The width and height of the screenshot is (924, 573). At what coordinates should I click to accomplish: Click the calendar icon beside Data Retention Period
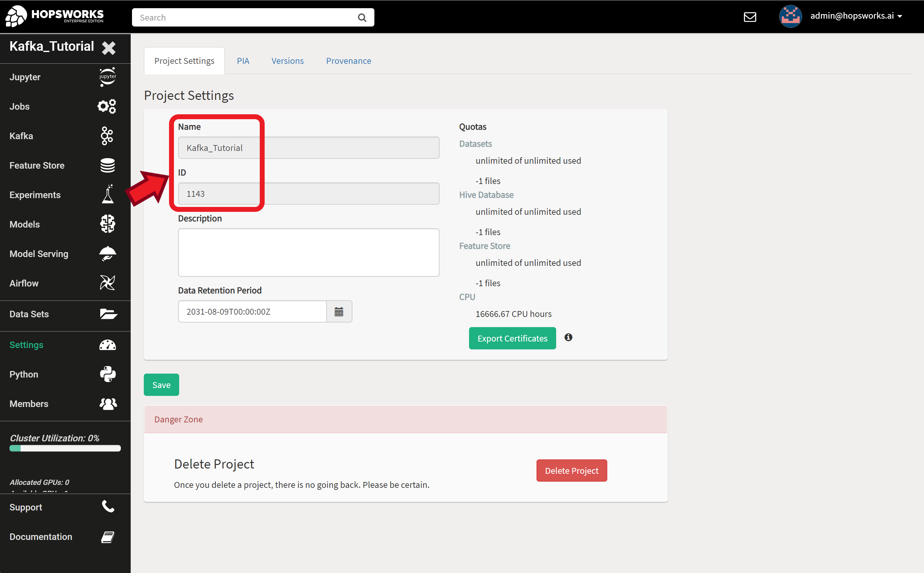[339, 311]
